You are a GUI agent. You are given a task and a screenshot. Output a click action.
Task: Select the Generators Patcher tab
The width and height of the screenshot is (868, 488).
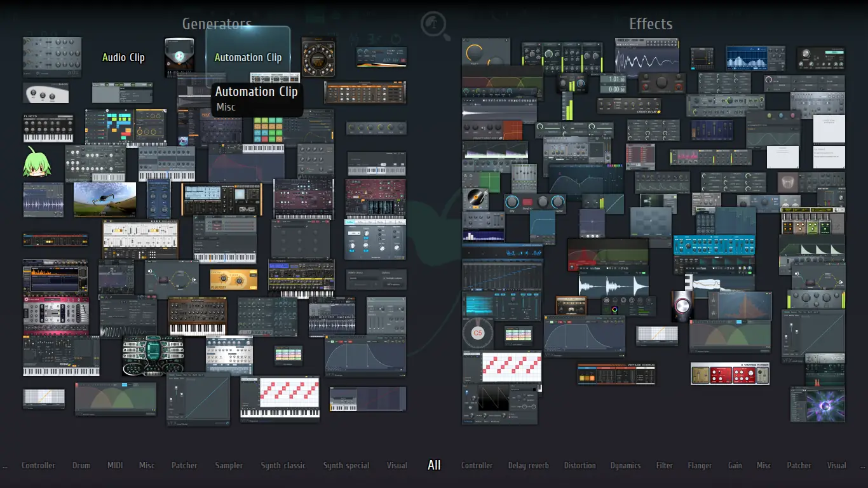coord(184,465)
